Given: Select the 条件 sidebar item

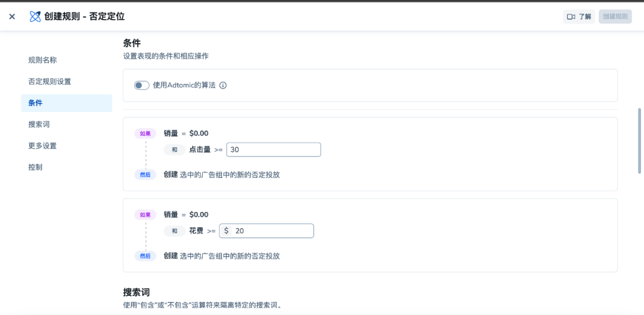Looking at the screenshot, I should 67,103.
